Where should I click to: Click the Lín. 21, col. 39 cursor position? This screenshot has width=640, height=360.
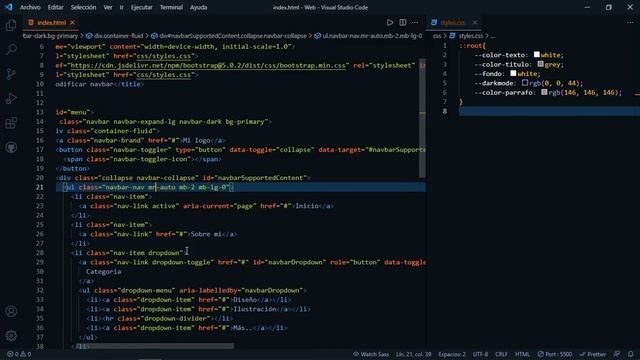tap(413, 354)
